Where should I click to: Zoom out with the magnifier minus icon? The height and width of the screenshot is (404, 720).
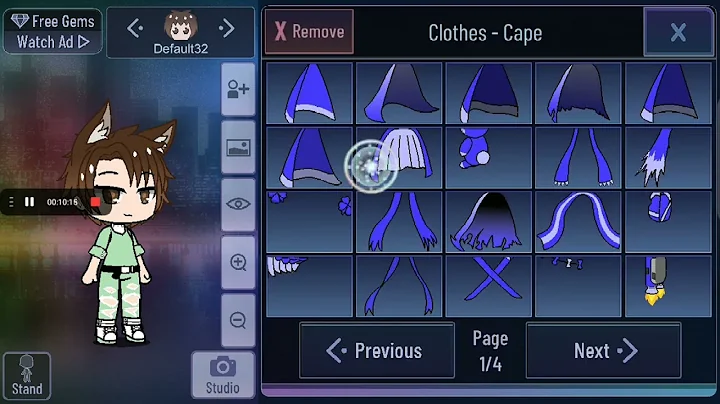coord(238,320)
